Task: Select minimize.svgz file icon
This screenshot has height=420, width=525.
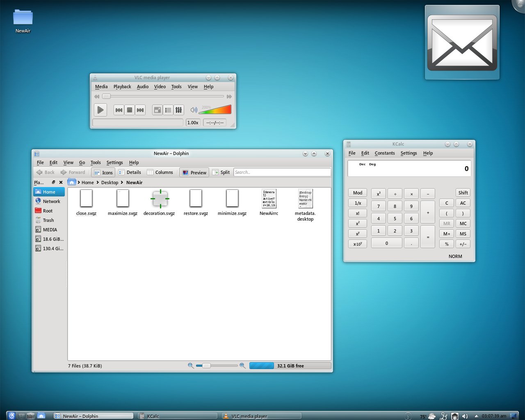Action: [x=232, y=199]
